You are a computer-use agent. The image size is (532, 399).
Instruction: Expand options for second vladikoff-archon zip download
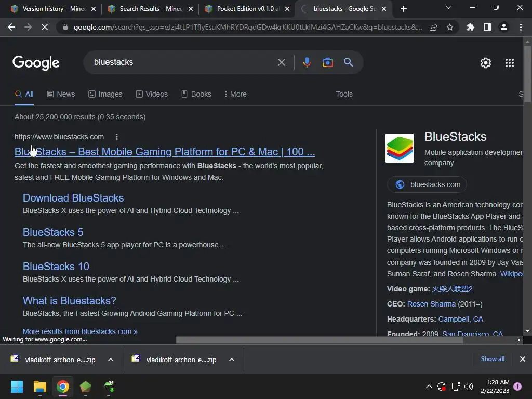pos(232,360)
